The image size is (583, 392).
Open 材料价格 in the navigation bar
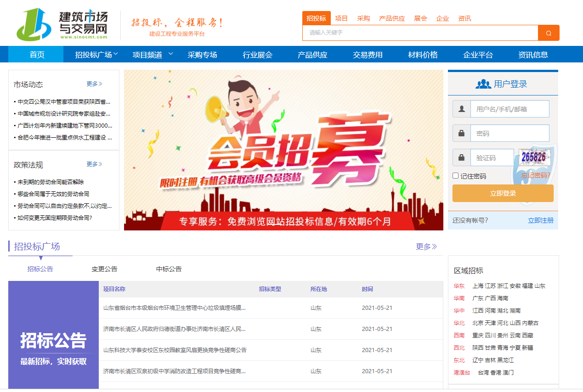pyautogui.click(x=423, y=55)
